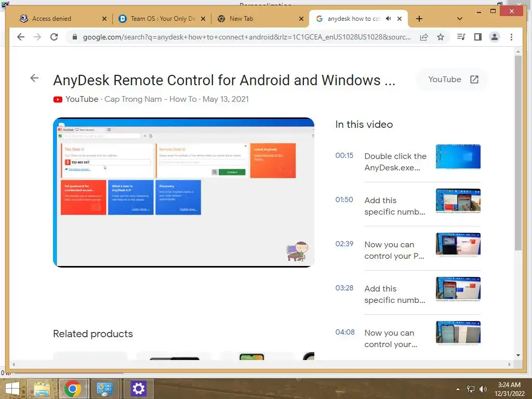This screenshot has width=532, height=399.
Task: Switch to the New Tab tab
Action: [x=260, y=19]
